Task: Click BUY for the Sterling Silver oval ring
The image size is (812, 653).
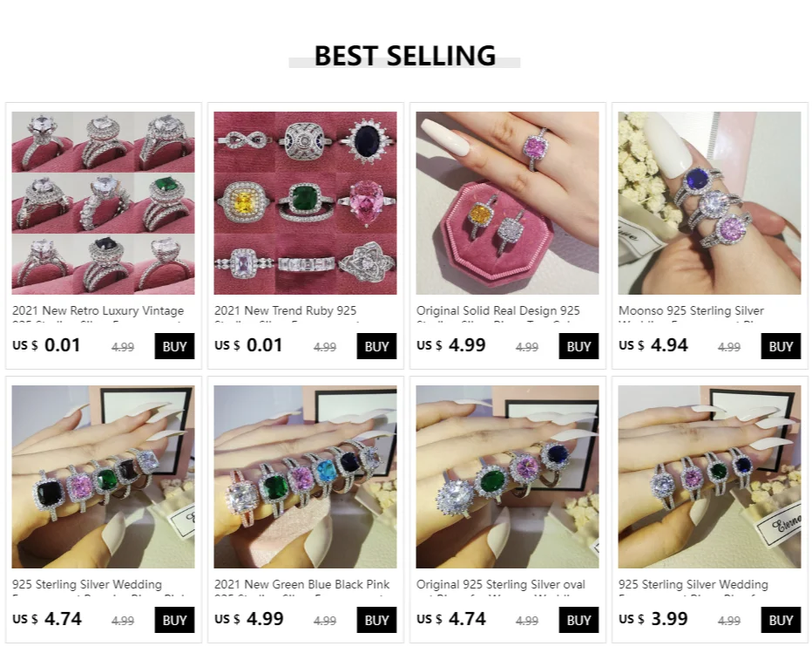Action: 579,620
